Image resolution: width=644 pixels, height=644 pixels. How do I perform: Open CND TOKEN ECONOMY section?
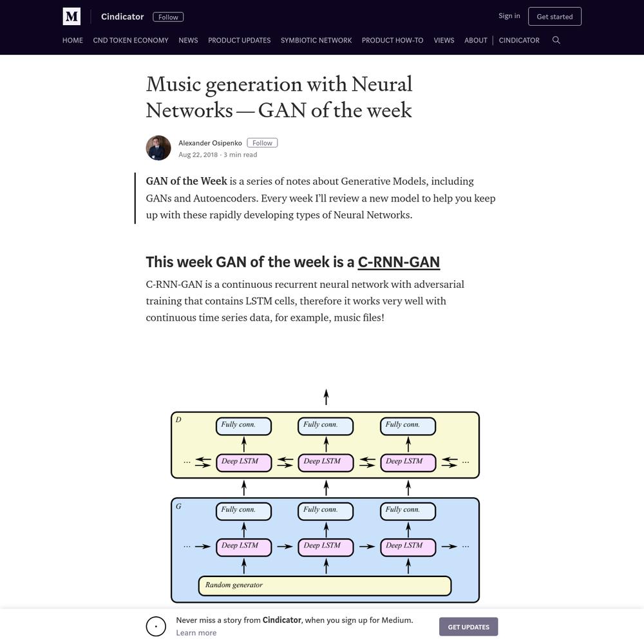coord(131,40)
